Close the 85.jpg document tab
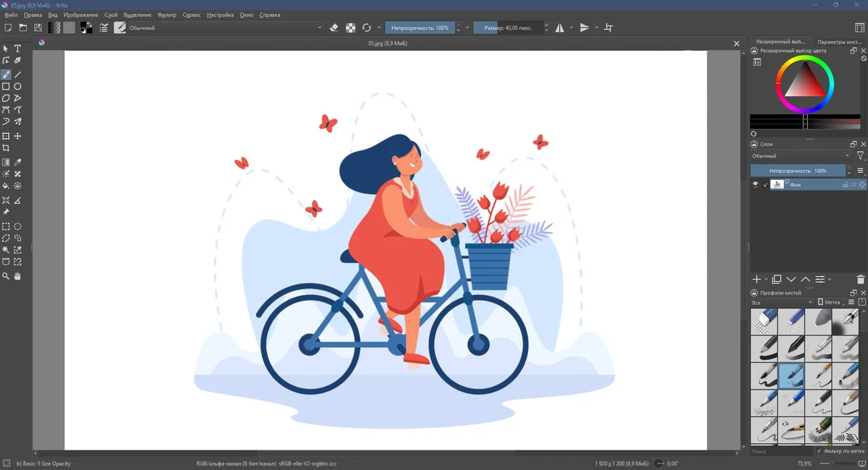Screen dimensions: 868x470 (x=737, y=43)
